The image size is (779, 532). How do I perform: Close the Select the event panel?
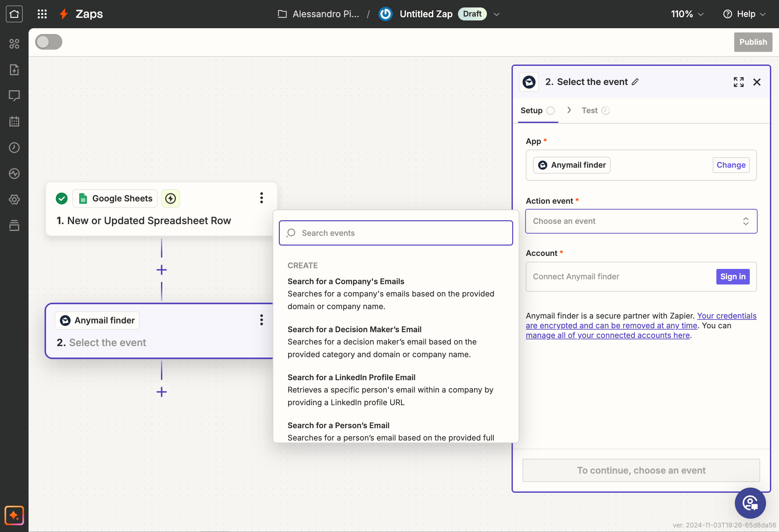tap(757, 82)
